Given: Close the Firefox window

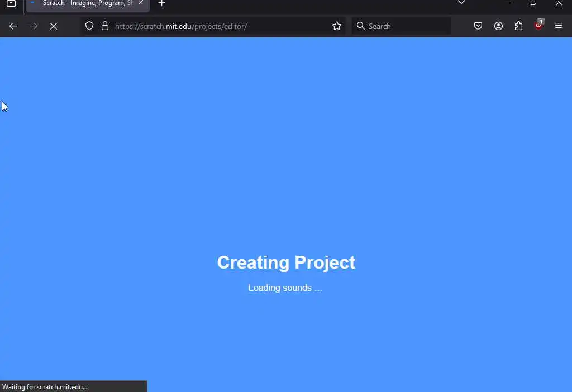Looking at the screenshot, I should pos(559,3).
